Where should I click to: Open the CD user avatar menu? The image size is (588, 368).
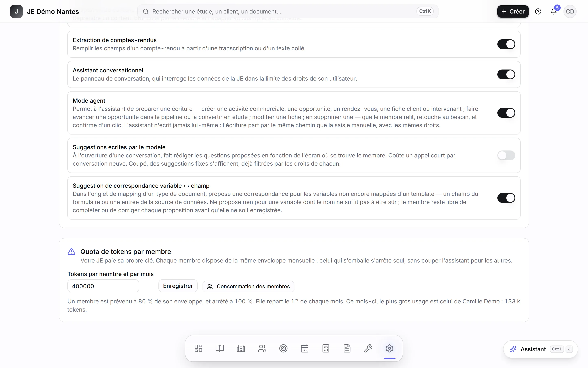[570, 11]
